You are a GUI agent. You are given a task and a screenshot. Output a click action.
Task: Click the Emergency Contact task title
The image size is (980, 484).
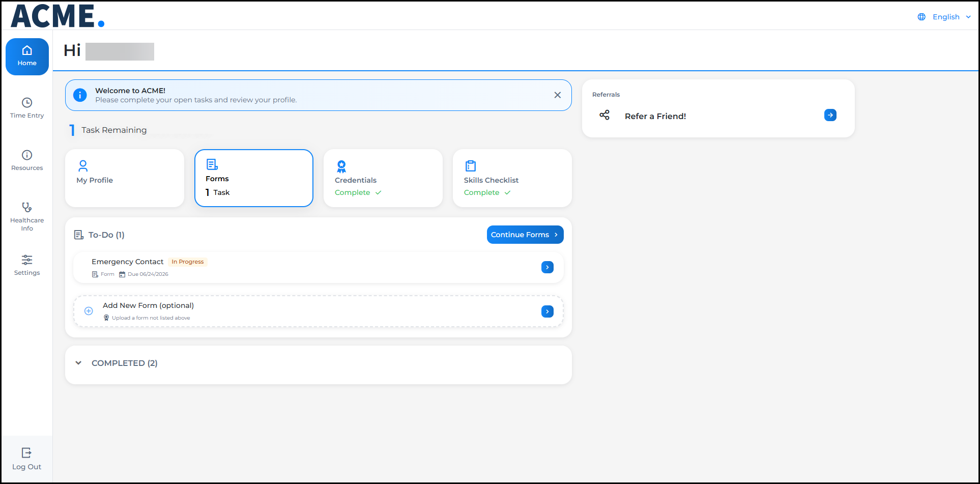(128, 262)
